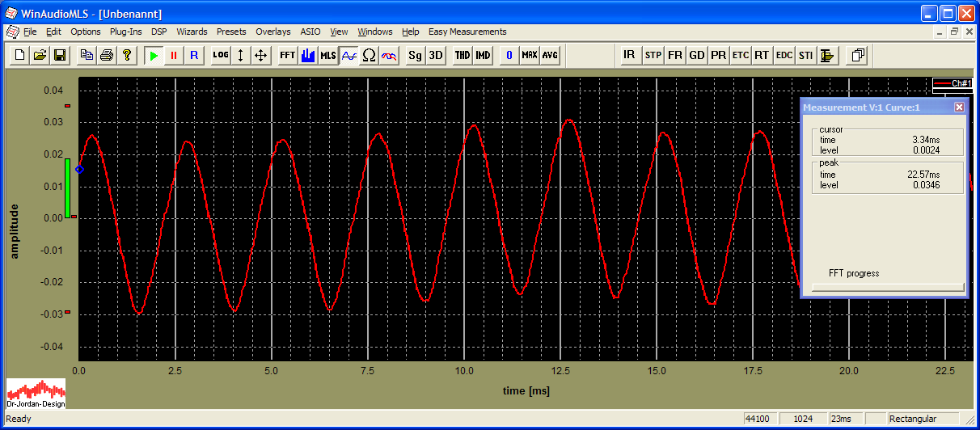Click the Ch#1 legend entry
Viewport: 980px width, 430px height.
pos(953,83)
